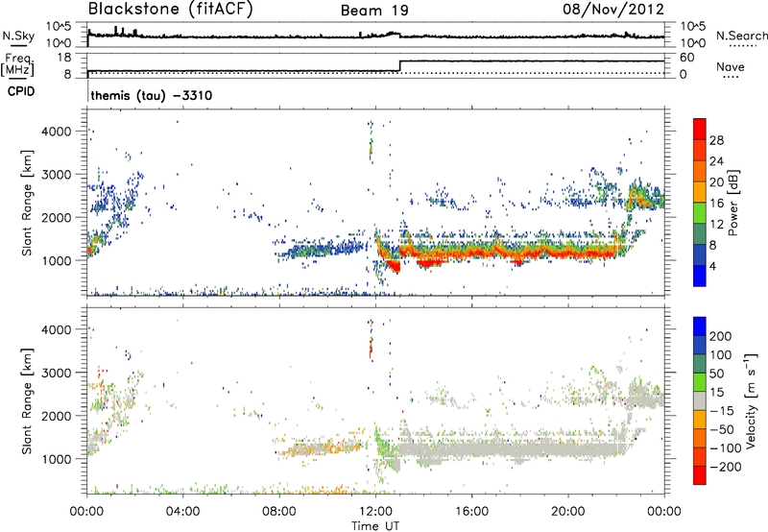The width and height of the screenshot is (768, 532).
Task: Click the CPID label
Action: tap(21, 91)
